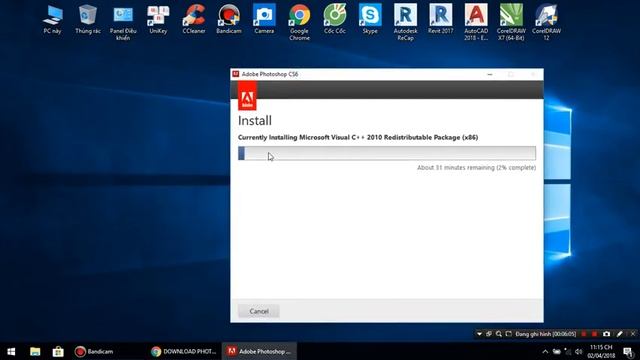Pause recording on the Bandicam bar
Viewport: 640px width, 360px height.
pyautogui.click(x=584, y=334)
